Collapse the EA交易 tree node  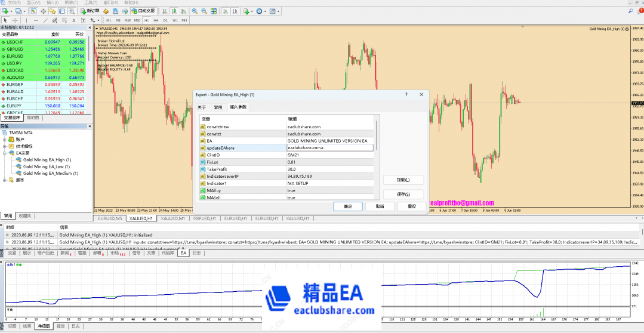tap(5, 153)
